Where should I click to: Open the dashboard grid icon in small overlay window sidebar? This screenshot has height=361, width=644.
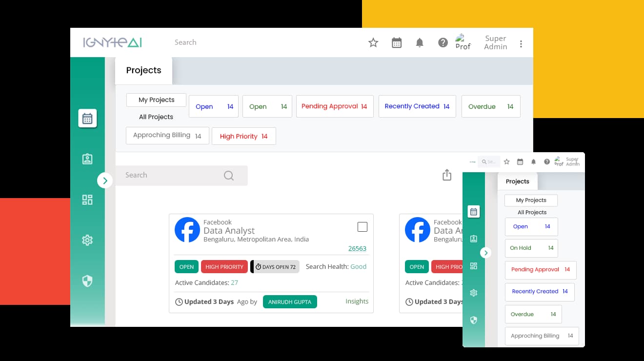(473, 266)
